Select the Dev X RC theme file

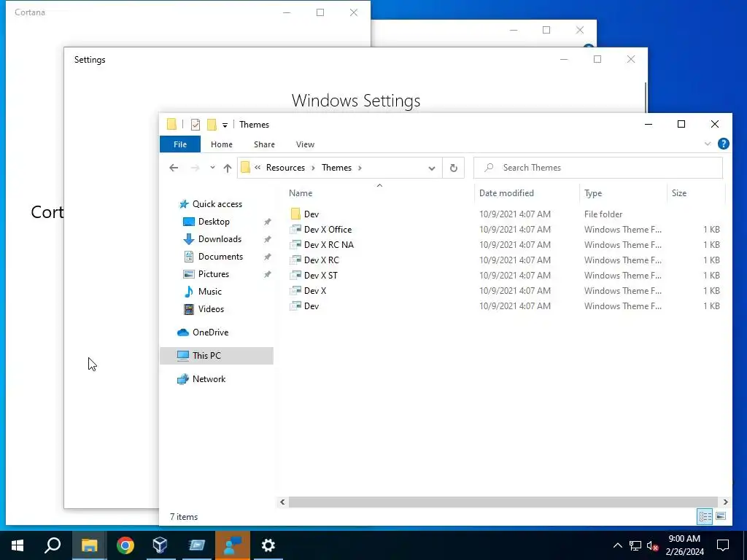pyautogui.click(x=322, y=260)
